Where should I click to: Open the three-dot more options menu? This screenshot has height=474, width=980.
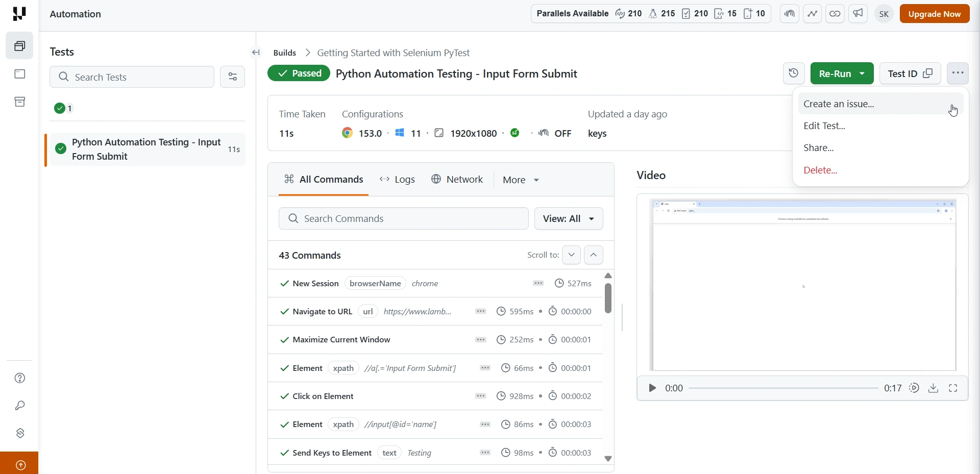[x=958, y=73]
